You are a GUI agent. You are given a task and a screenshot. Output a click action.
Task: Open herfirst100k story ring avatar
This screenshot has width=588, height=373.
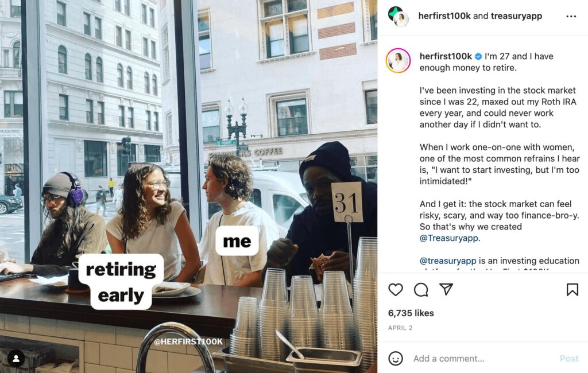tap(399, 60)
